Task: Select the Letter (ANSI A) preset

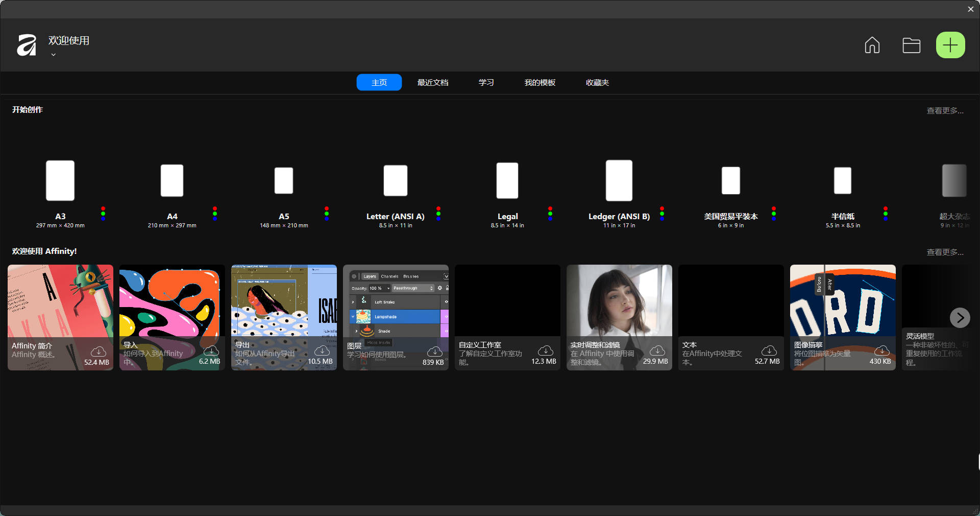Action: tap(396, 180)
